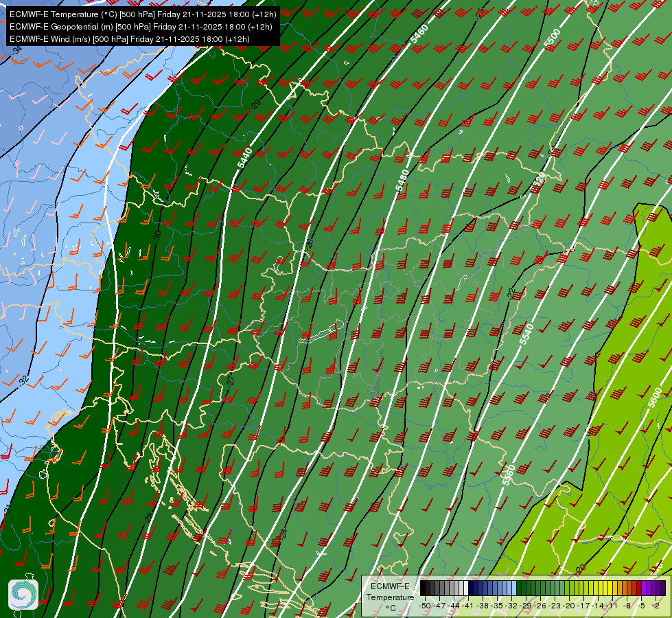Pick the yellow -14 legend color swatch
Viewport: 672px width, 618px height.
pos(601,588)
